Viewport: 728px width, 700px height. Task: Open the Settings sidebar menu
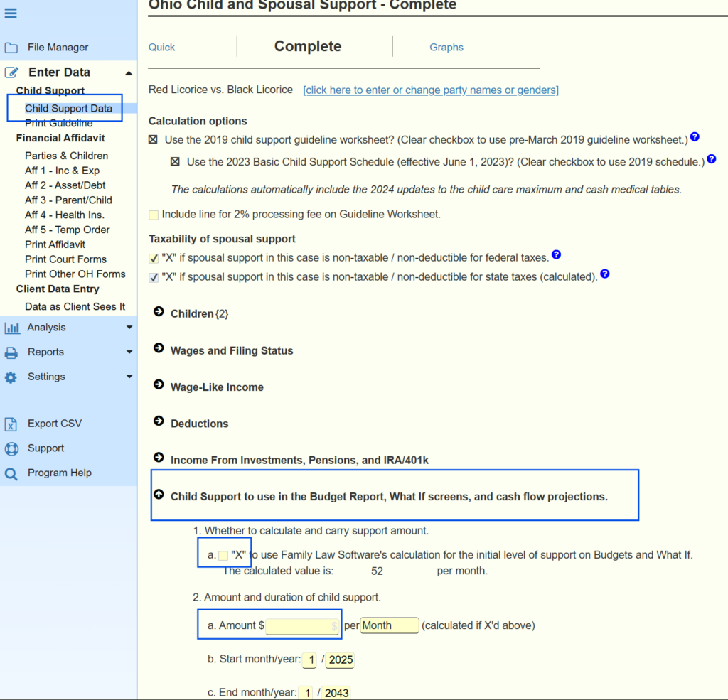(46, 377)
